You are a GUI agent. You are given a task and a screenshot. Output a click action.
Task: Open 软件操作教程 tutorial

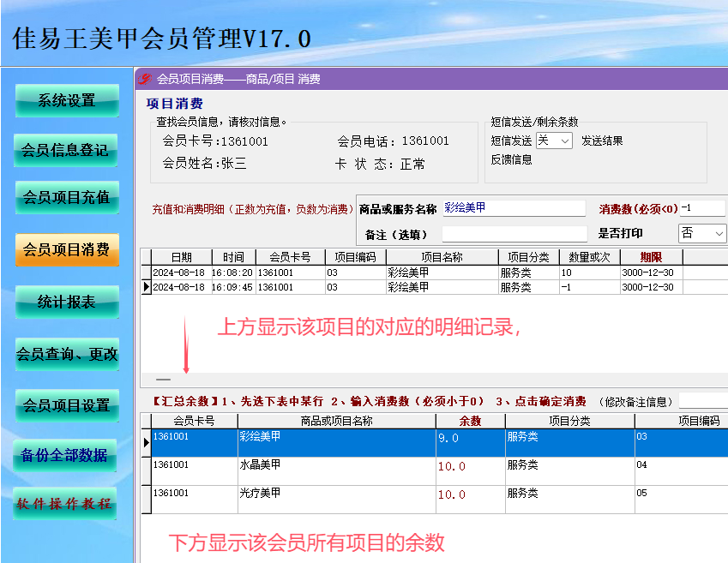point(64,504)
